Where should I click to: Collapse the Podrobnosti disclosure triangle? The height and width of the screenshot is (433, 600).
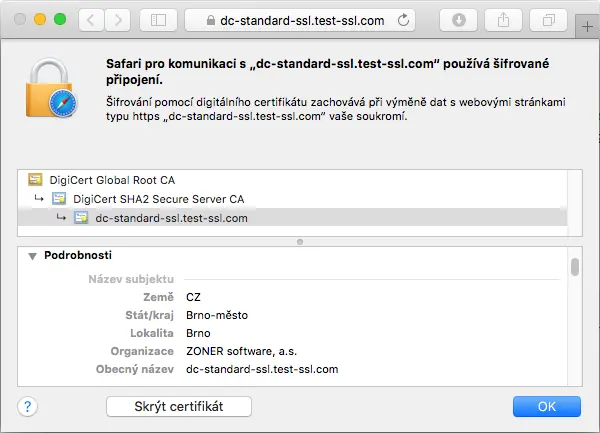(33, 256)
